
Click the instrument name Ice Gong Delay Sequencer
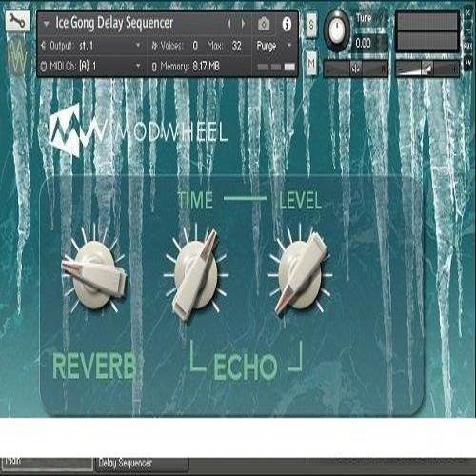(114, 23)
